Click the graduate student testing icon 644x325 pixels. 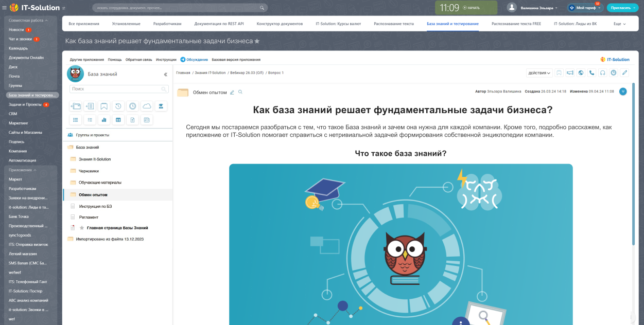click(161, 106)
